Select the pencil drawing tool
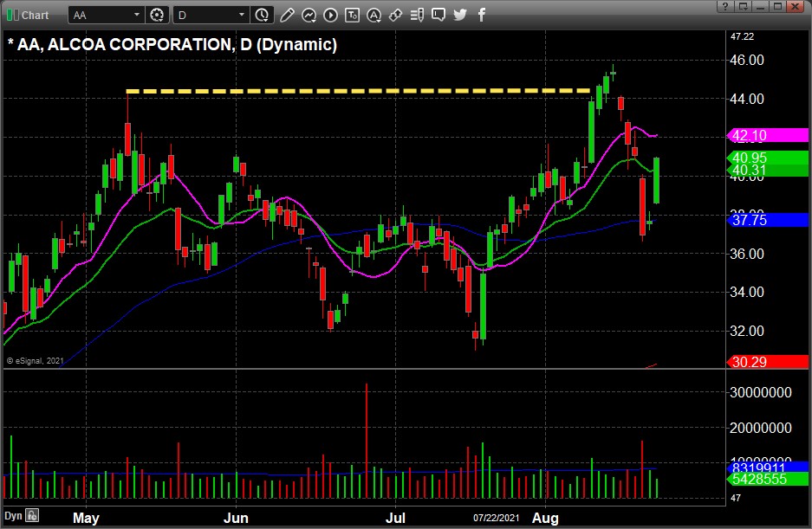812x529 pixels. 287,15
